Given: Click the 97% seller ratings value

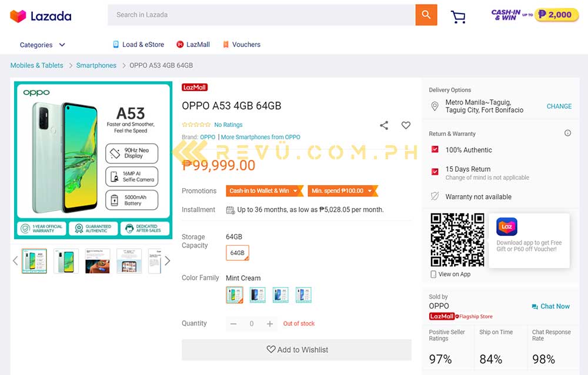Looking at the screenshot, I should (x=440, y=359).
